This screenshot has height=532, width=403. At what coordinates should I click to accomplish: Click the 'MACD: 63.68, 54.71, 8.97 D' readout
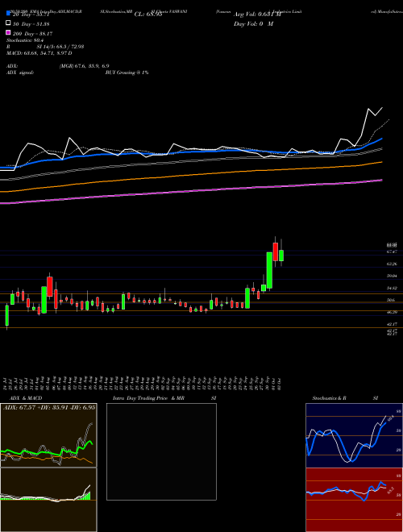pyautogui.click(x=39, y=53)
